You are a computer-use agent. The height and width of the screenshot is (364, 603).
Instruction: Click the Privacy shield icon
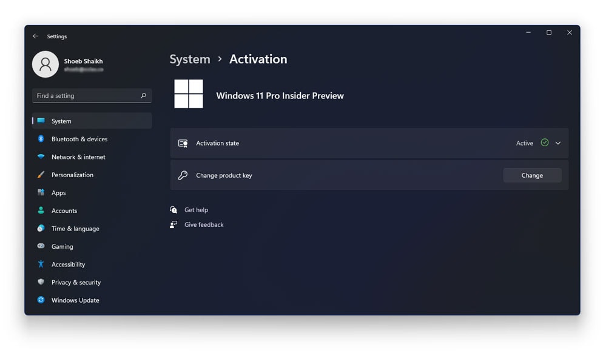(x=41, y=282)
